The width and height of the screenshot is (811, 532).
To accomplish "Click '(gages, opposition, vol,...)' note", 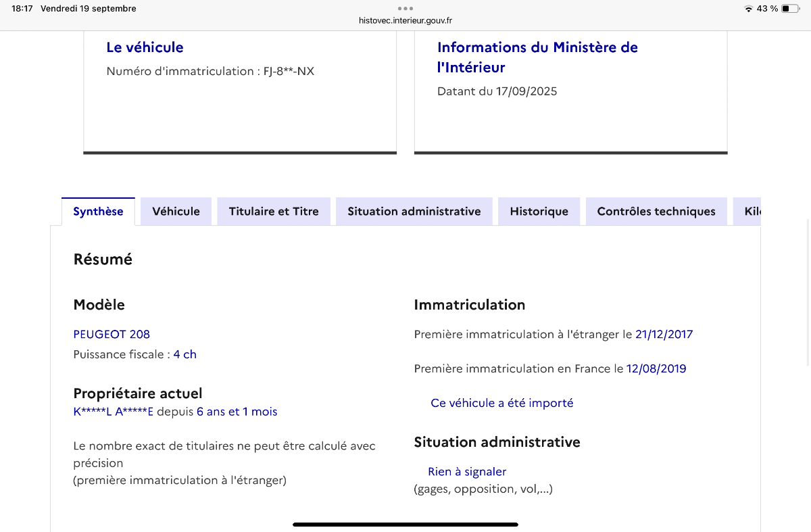I will pyautogui.click(x=483, y=489).
